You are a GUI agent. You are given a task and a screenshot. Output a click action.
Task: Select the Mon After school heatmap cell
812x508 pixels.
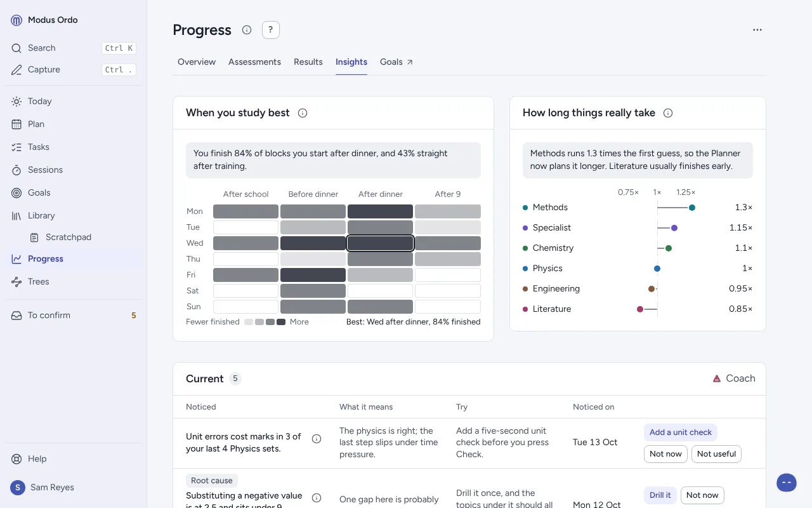(x=246, y=211)
